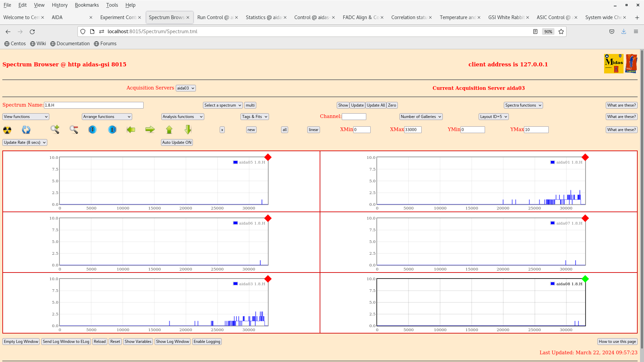Click the XMax input field

click(413, 130)
